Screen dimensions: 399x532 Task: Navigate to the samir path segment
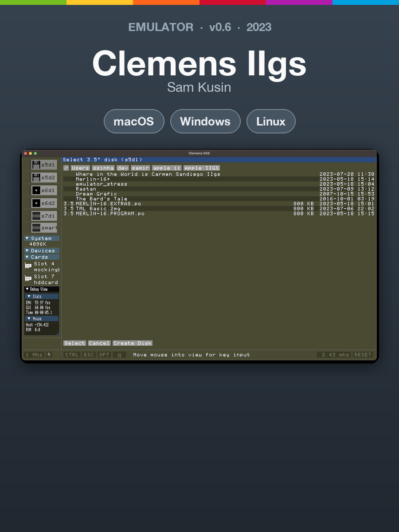[x=141, y=168]
